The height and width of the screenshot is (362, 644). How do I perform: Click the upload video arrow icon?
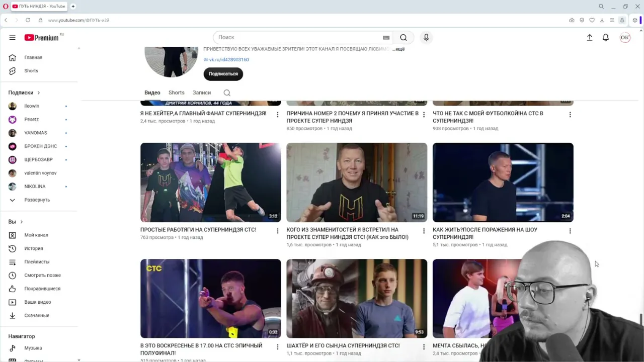point(590,37)
